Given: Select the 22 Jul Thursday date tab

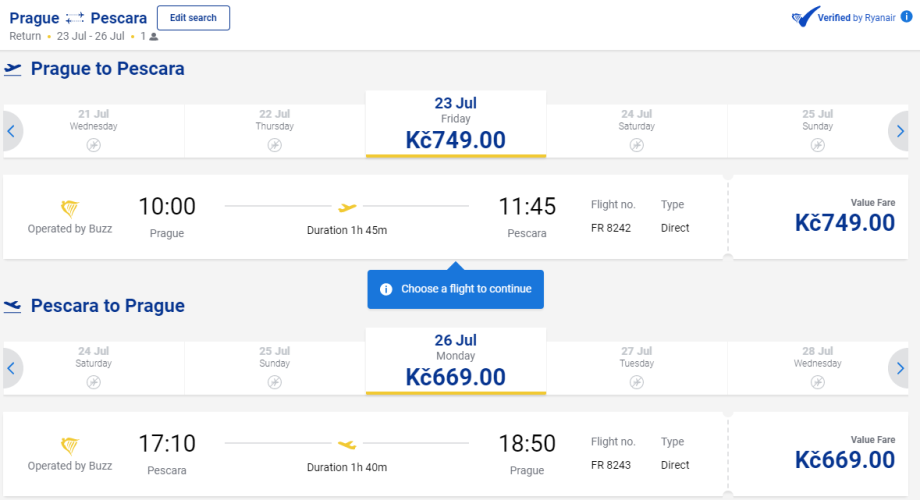Looking at the screenshot, I should tap(274, 125).
